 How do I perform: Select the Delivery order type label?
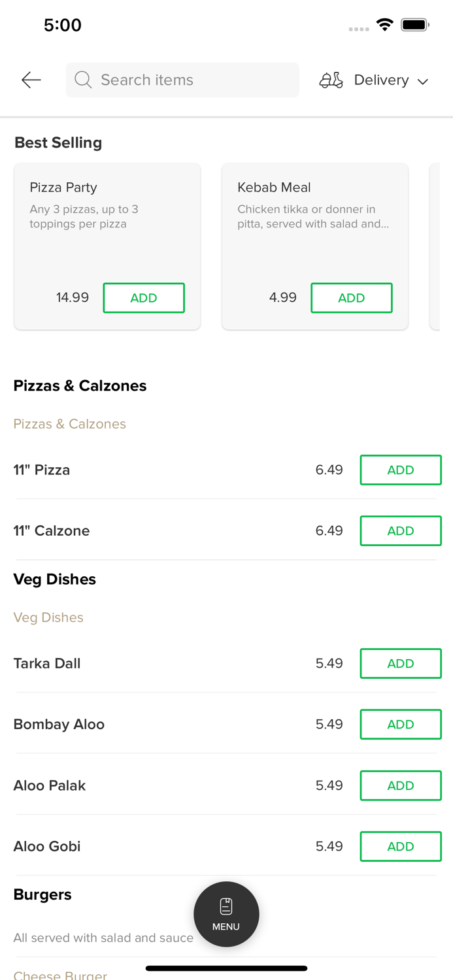coord(381,80)
